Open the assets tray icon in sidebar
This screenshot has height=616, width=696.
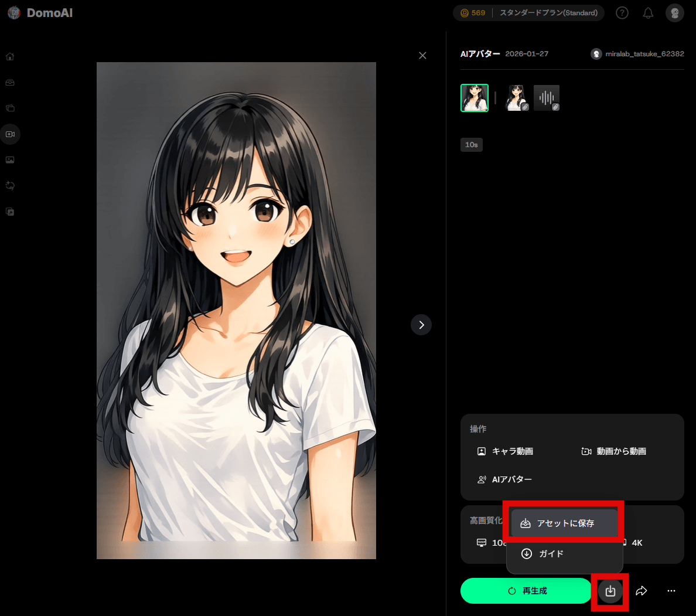[x=10, y=83]
